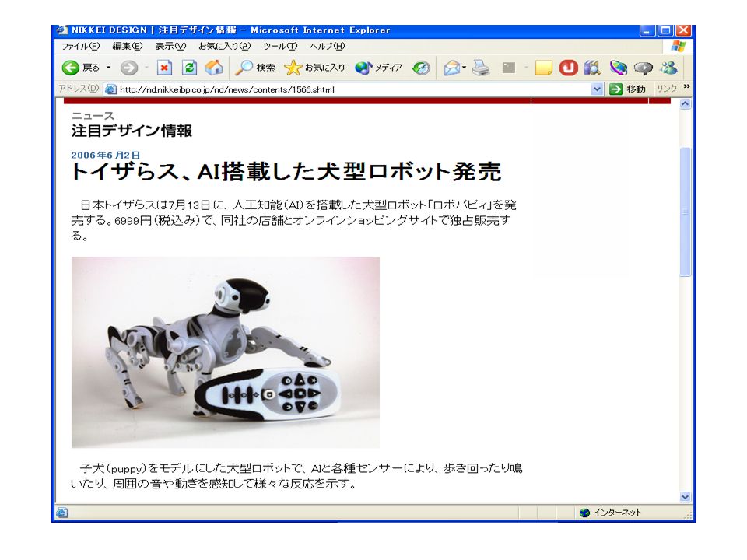Open the Forward button history dropdown

(146, 68)
